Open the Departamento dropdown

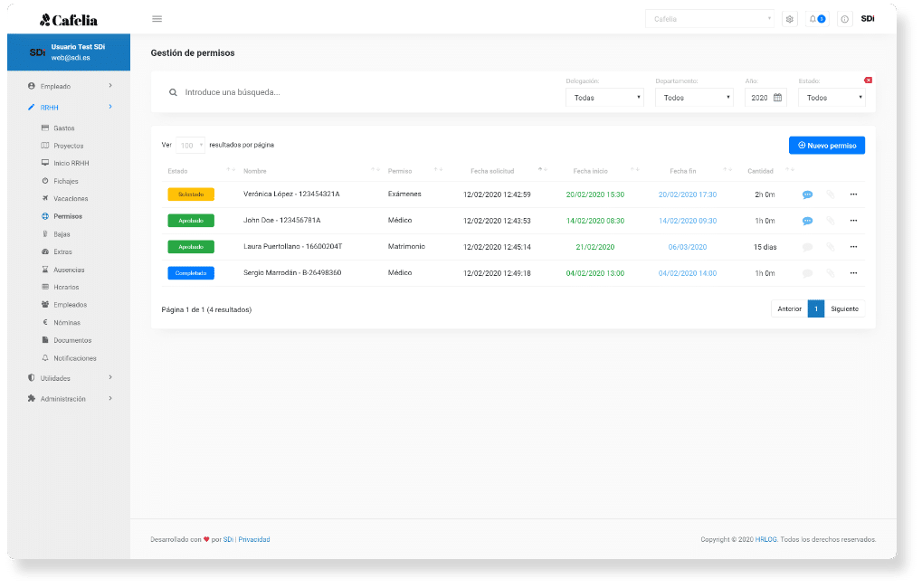pyautogui.click(x=694, y=98)
